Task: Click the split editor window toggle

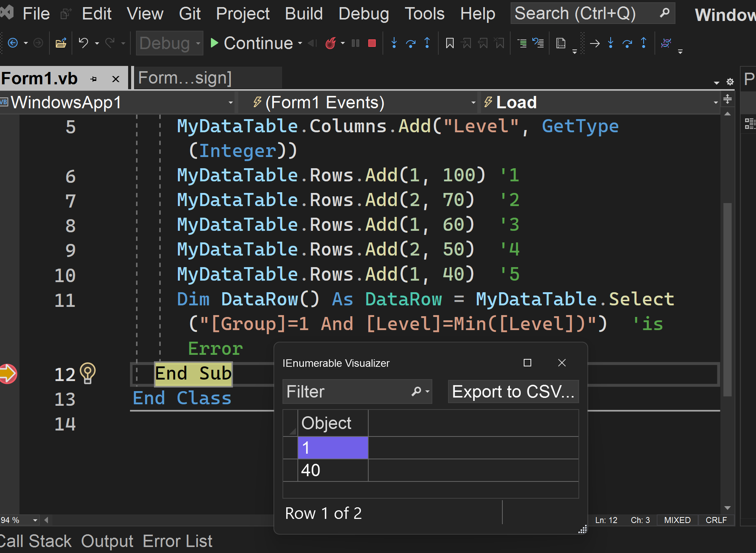Action: tap(727, 99)
